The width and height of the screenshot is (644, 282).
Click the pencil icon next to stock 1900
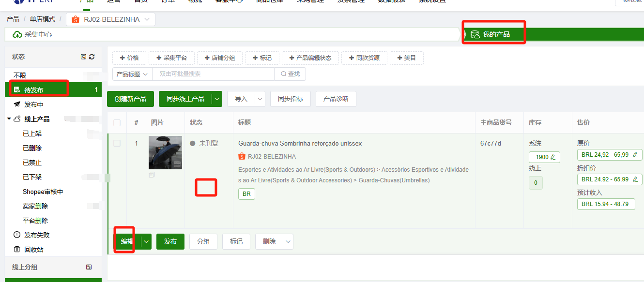point(553,157)
